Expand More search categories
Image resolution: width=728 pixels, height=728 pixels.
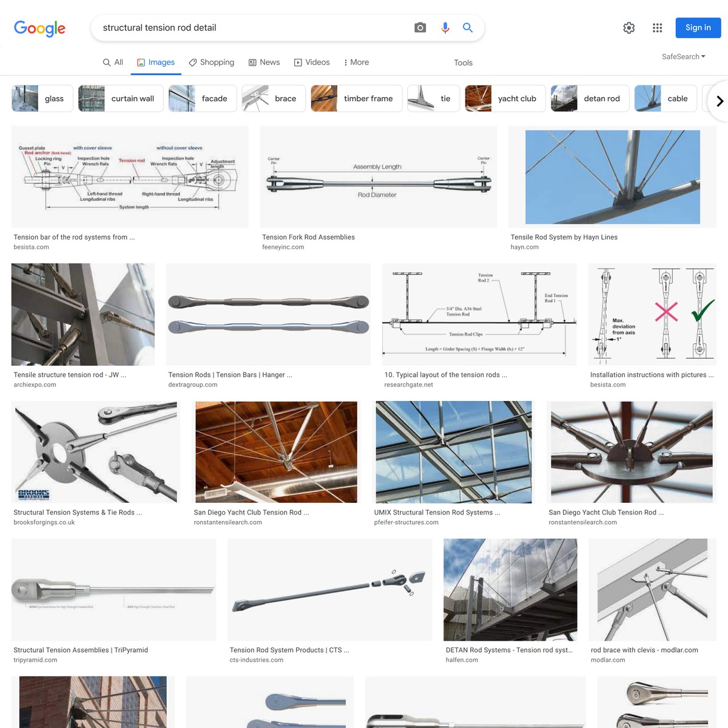pos(356,62)
